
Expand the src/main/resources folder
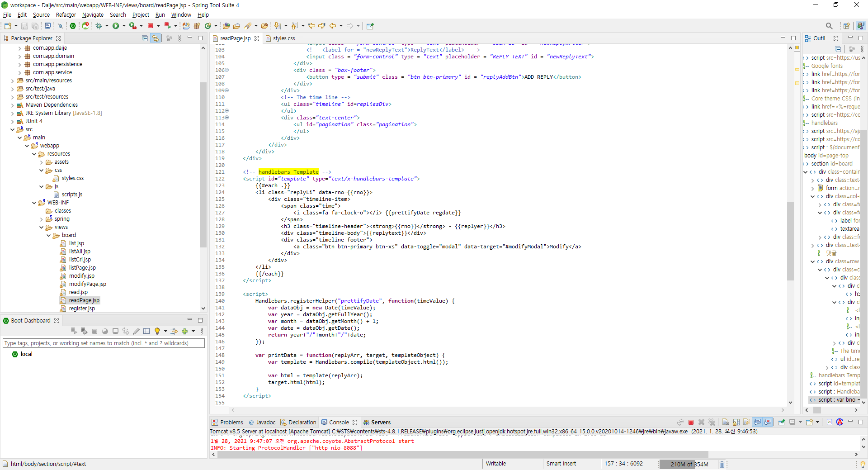(x=12, y=81)
